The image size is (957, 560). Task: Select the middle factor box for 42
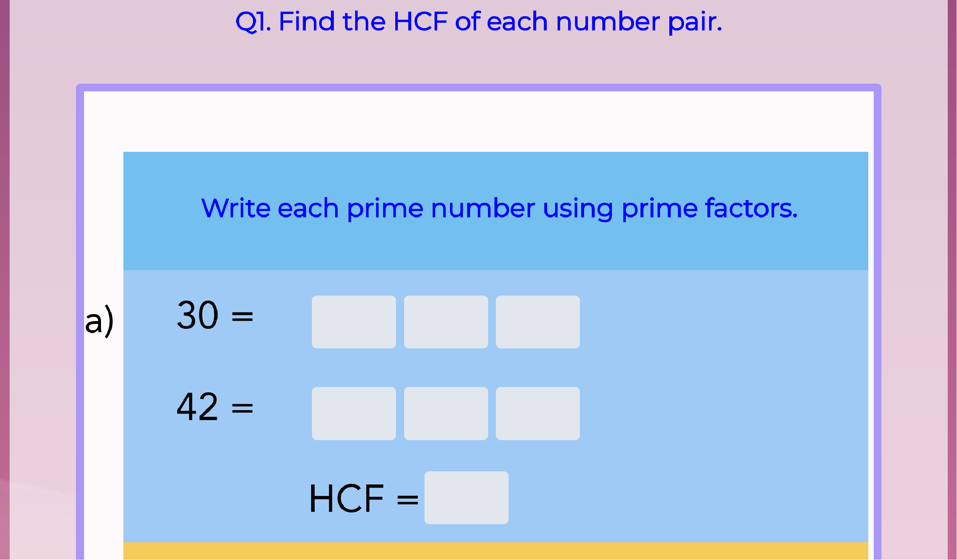tap(446, 413)
